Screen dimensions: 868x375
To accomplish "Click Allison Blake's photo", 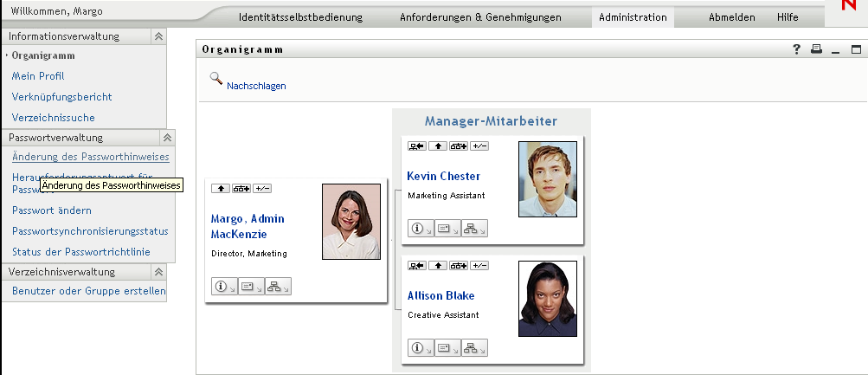I will (x=548, y=299).
